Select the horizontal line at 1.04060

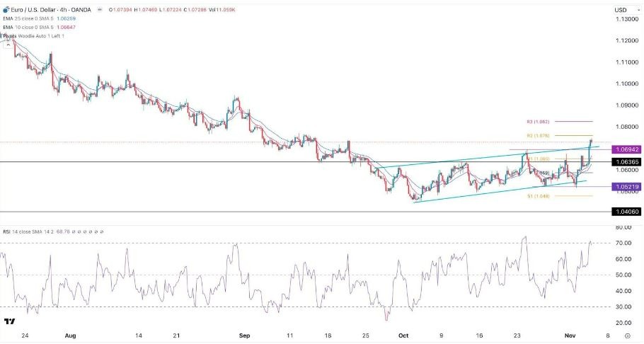click(305, 212)
